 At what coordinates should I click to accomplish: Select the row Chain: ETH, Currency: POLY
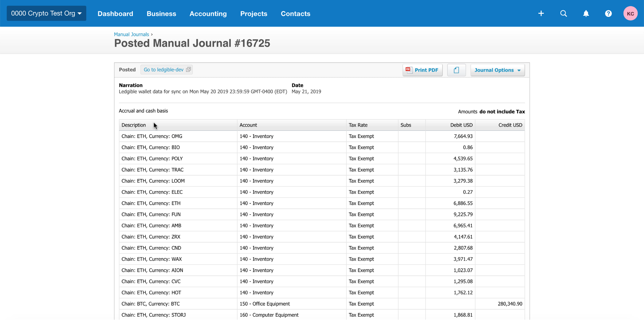[322, 158]
